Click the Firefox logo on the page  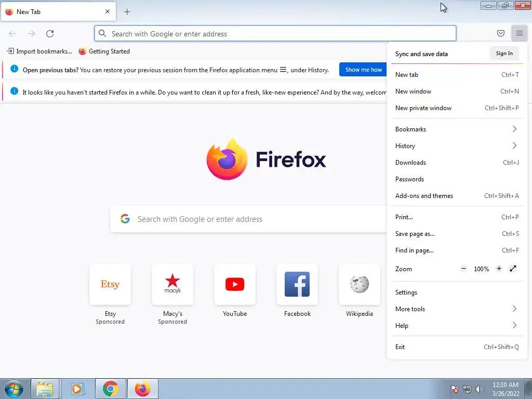click(266, 159)
